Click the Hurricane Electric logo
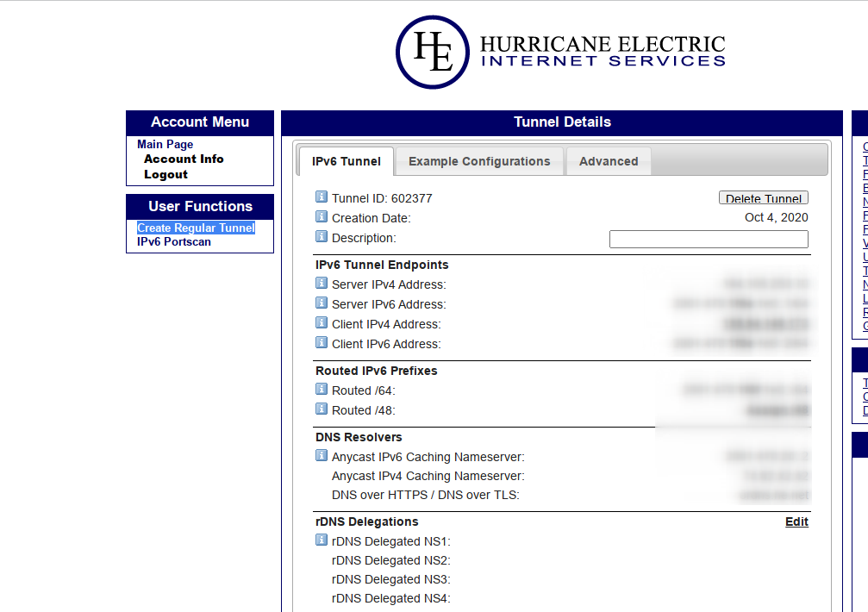868x612 pixels. 560,52
